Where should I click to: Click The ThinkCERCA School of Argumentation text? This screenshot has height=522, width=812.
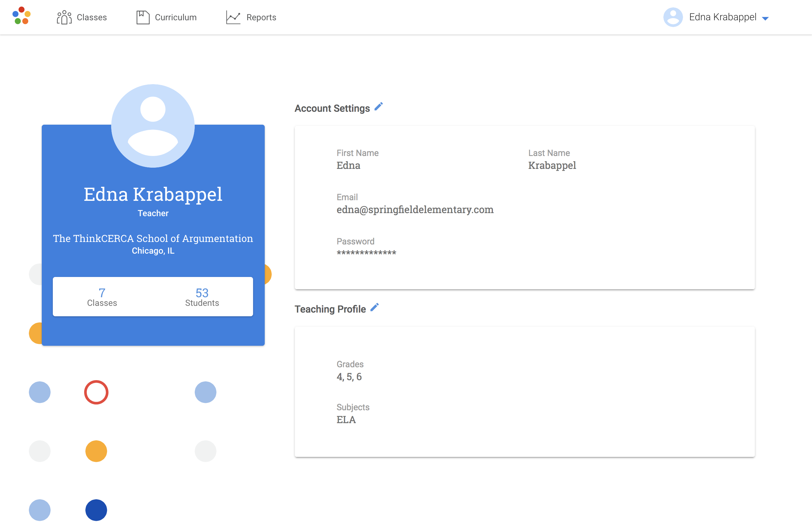pos(153,238)
